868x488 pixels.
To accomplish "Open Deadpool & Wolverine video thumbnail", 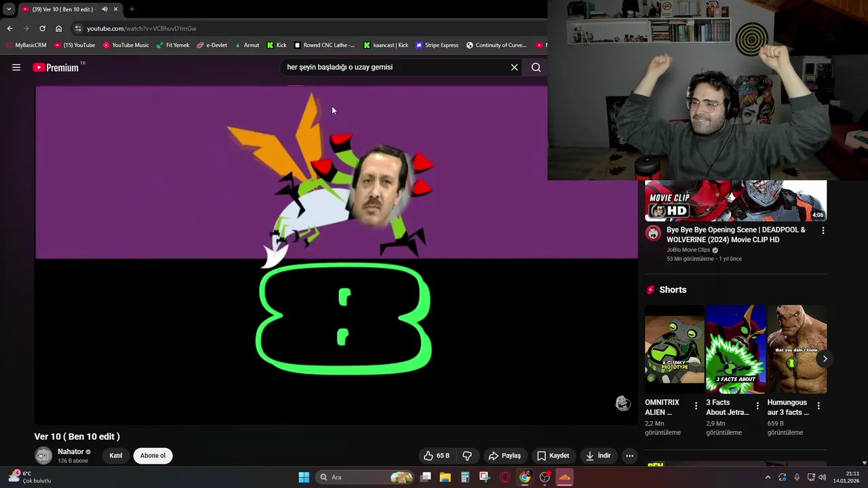I will [x=736, y=201].
